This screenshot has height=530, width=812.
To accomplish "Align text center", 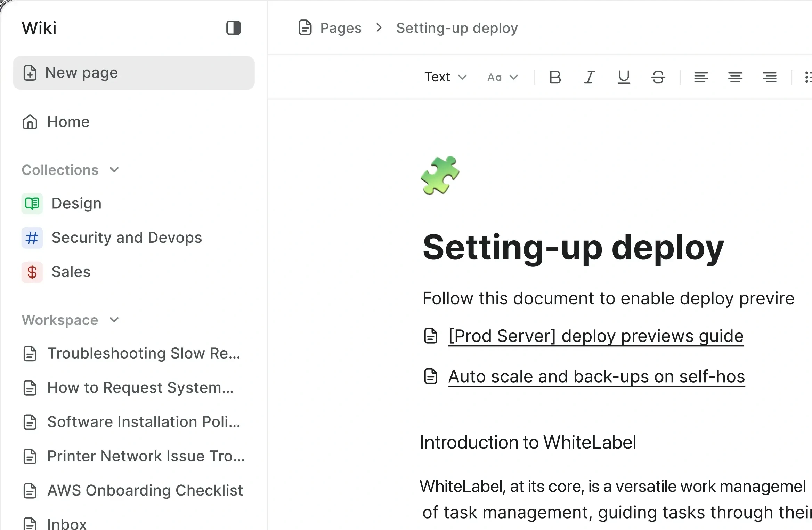I will point(735,77).
